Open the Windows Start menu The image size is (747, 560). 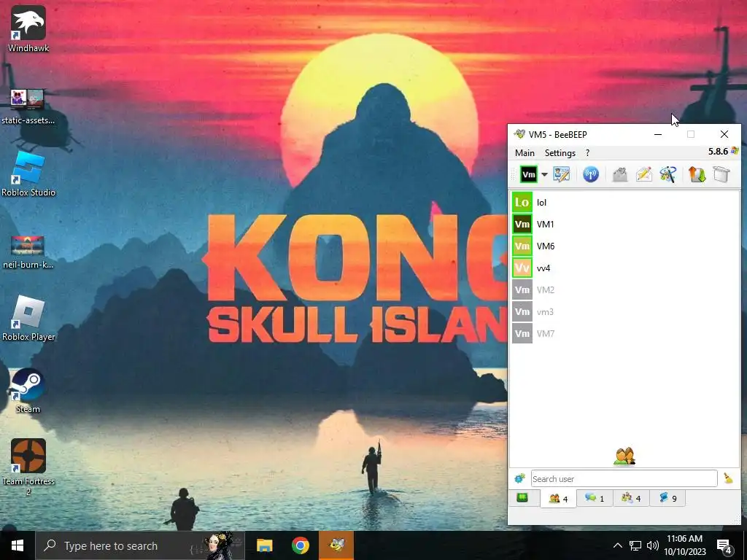pos(18,545)
